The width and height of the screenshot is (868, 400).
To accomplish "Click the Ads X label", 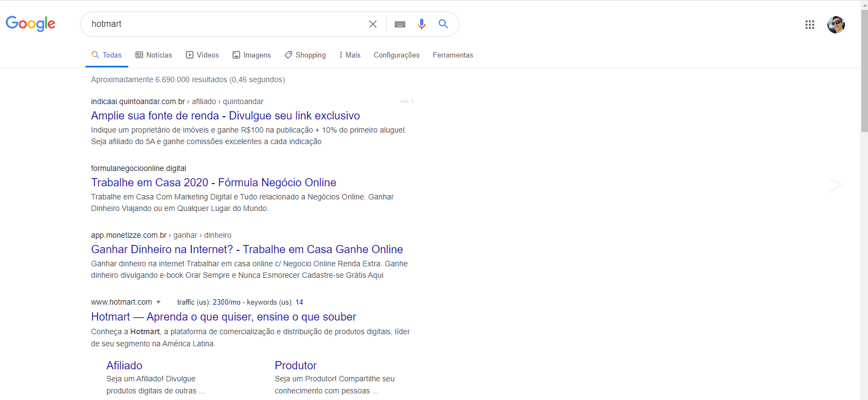I will click(407, 101).
